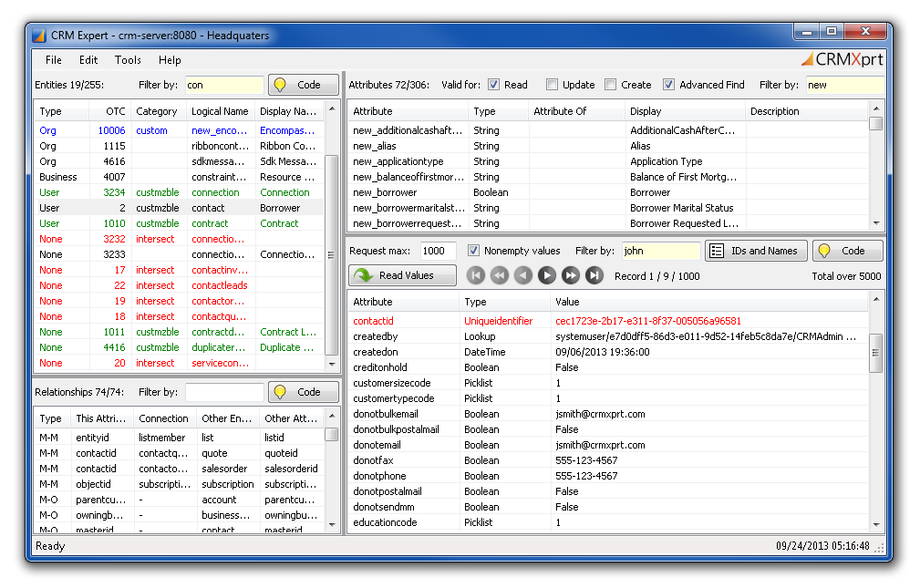Toggle the Advanced Find checkbox

click(x=668, y=85)
